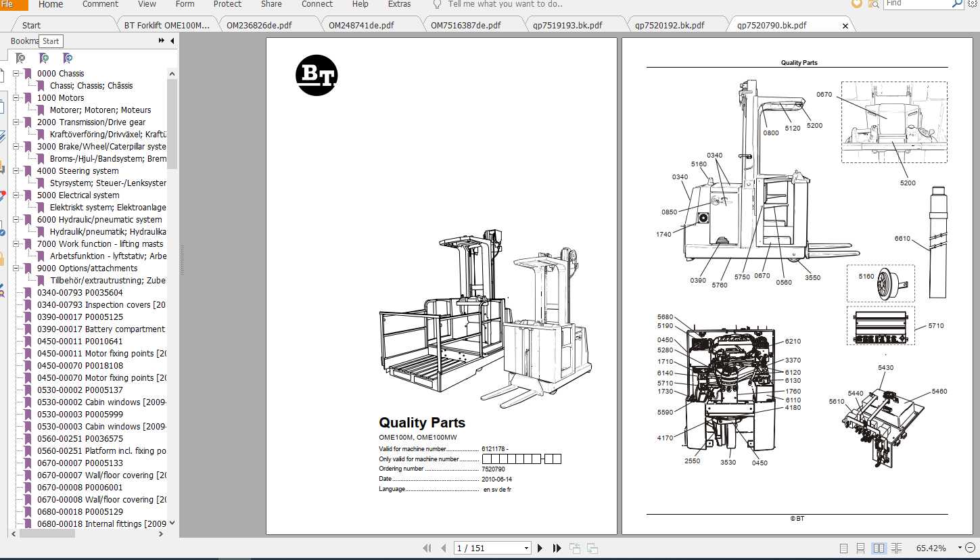Go to the first page
Screen dimensions: 980x560
click(427, 548)
